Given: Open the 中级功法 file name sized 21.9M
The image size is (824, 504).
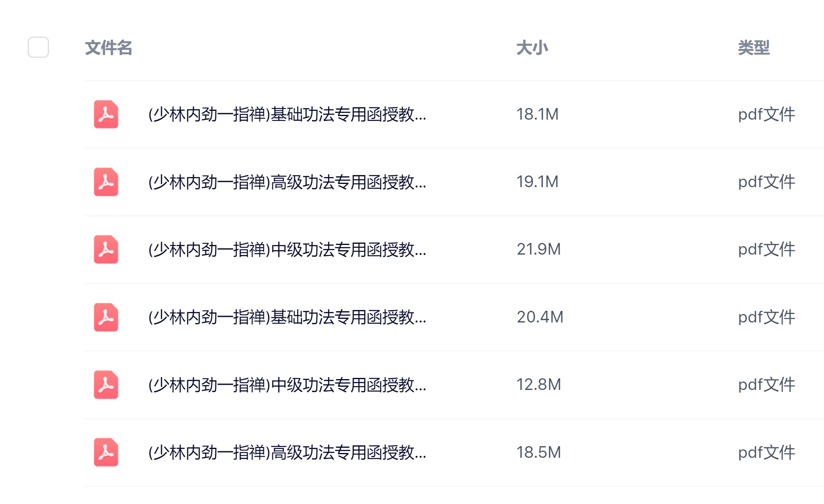Looking at the screenshot, I should [x=287, y=249].
